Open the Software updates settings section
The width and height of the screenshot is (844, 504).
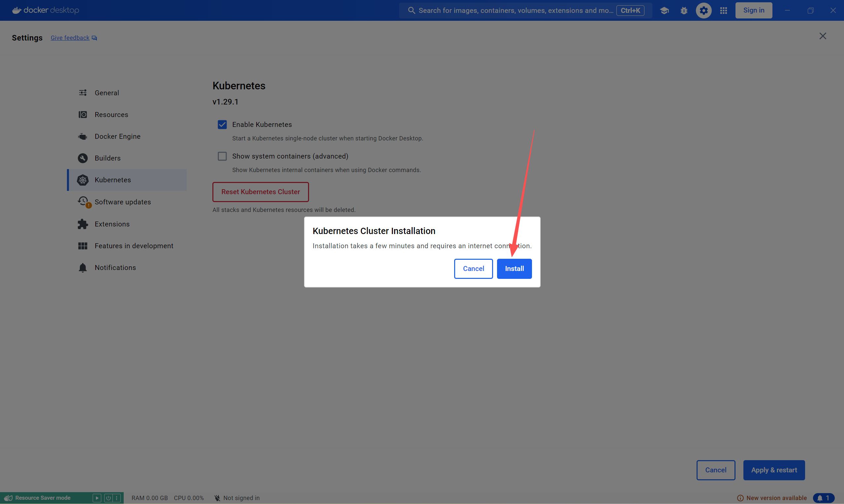pos(122,202)
